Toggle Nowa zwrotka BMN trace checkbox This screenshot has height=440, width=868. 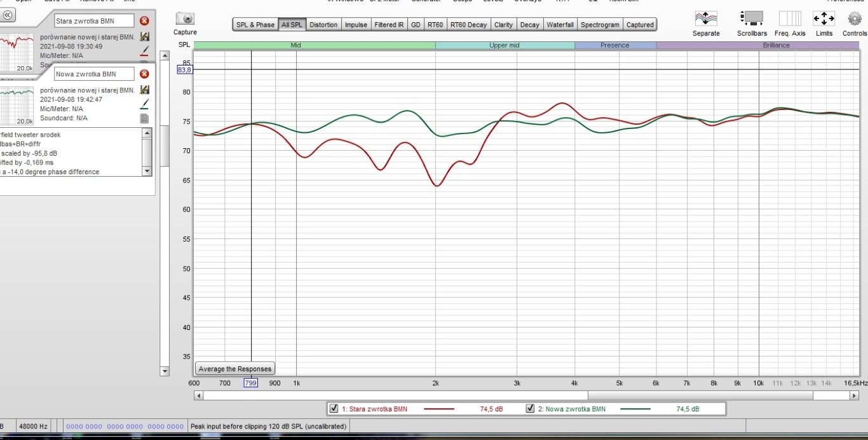[530, 409]
